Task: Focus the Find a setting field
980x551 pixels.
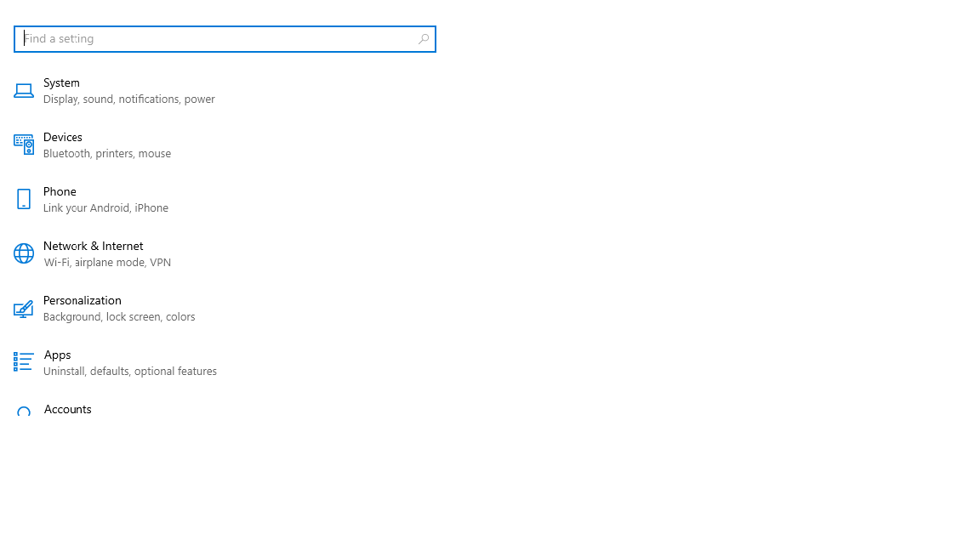Action: pyautogui.click(x=225, y=39)
